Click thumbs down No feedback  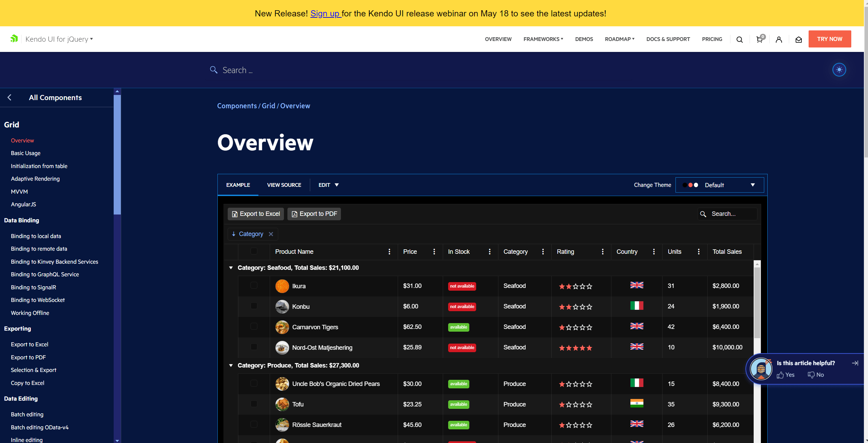pos(816,375)
